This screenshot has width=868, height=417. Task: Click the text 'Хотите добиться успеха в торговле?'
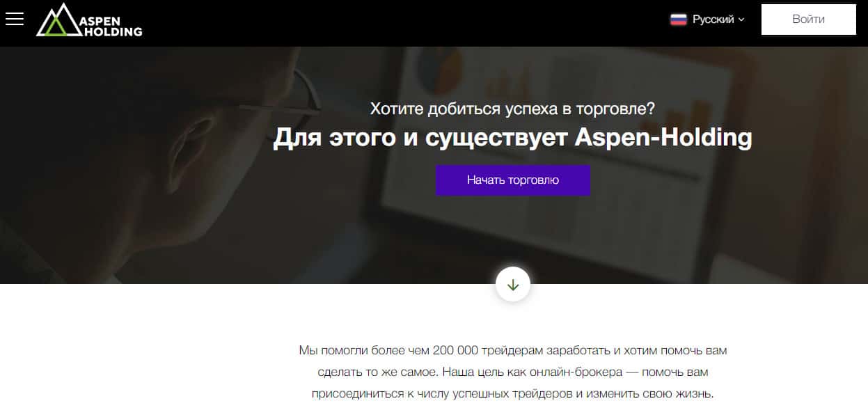coord(512,108)
